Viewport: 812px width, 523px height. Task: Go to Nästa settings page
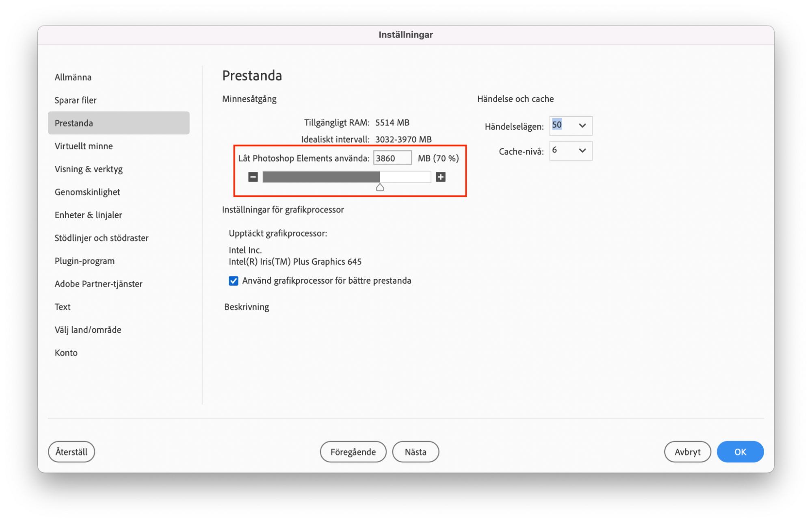(x=416, y=452)
